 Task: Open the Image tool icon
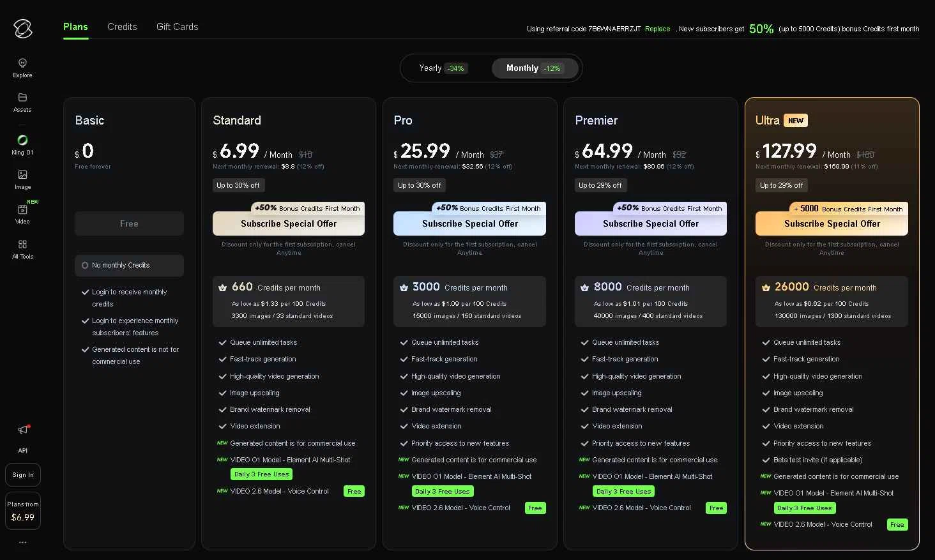click(x=22, y=174)
